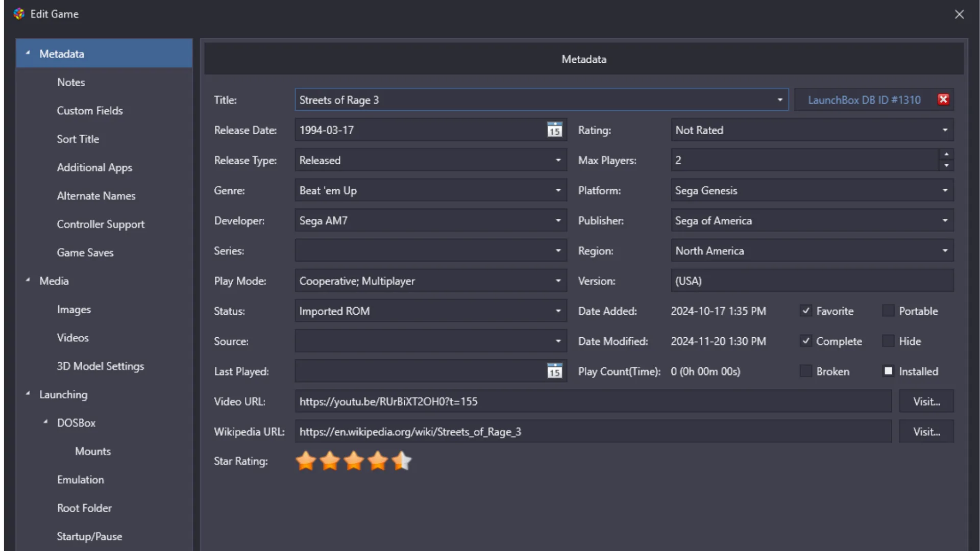The height and width of the screenshot is (551, 980).
Task: Set rating to fifth star
Action: click(x=402, y=461)
